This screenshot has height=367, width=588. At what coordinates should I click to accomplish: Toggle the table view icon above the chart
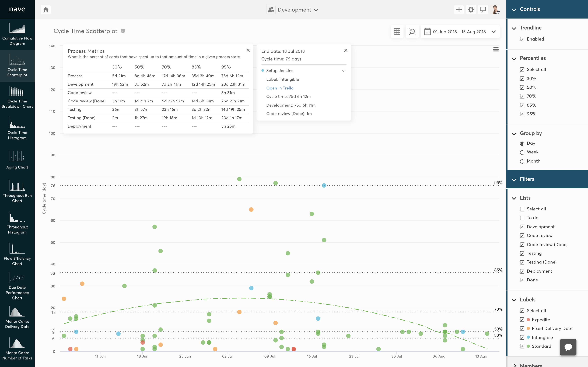click(x=397, y=32)
